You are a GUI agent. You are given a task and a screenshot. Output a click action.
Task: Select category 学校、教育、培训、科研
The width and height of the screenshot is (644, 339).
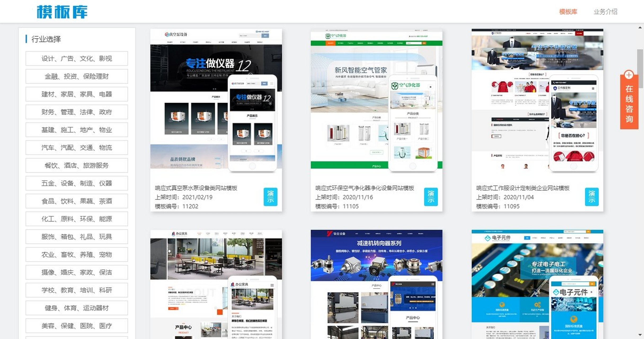77,290
